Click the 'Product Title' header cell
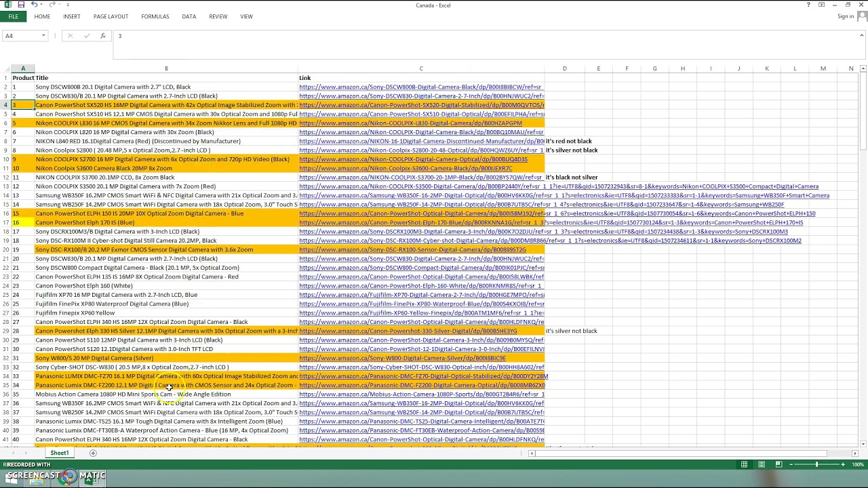The width and height of the screenshot is (868, 488). click(x=30, y=78)
